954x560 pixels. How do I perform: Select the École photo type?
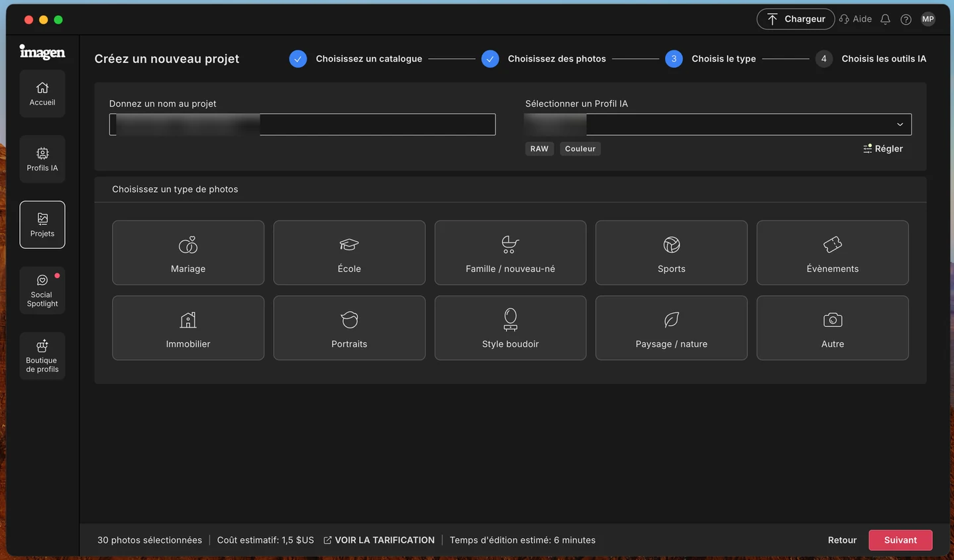click(349, 253)
